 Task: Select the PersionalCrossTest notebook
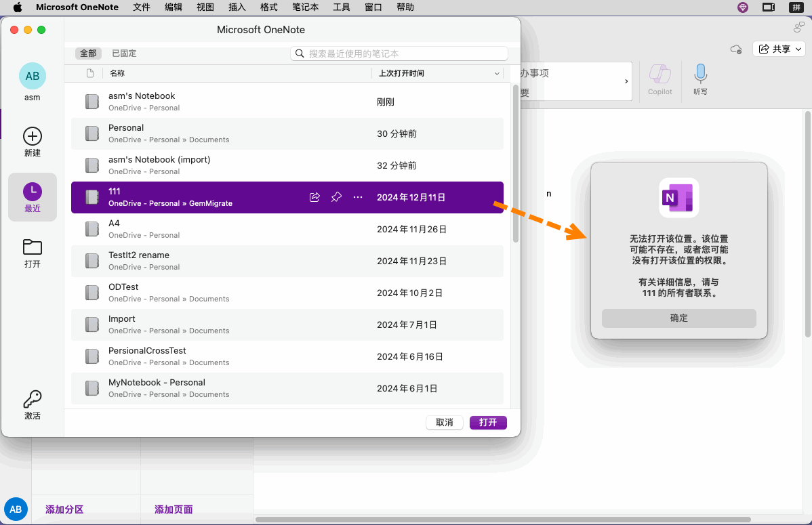pyautogui.click(x=287, y=356)
